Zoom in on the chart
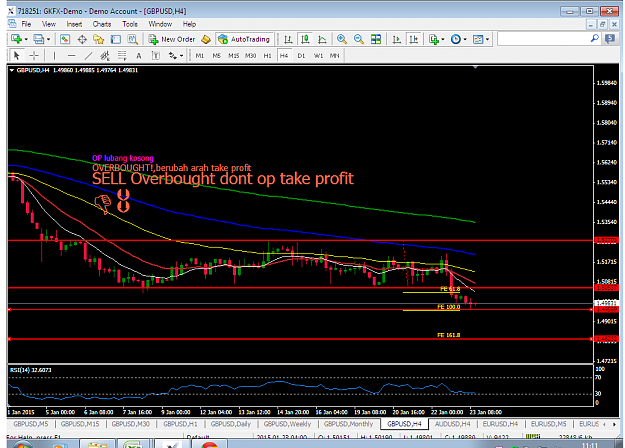The height and width of the screenshot is (448, 625). tap(342, 39)
